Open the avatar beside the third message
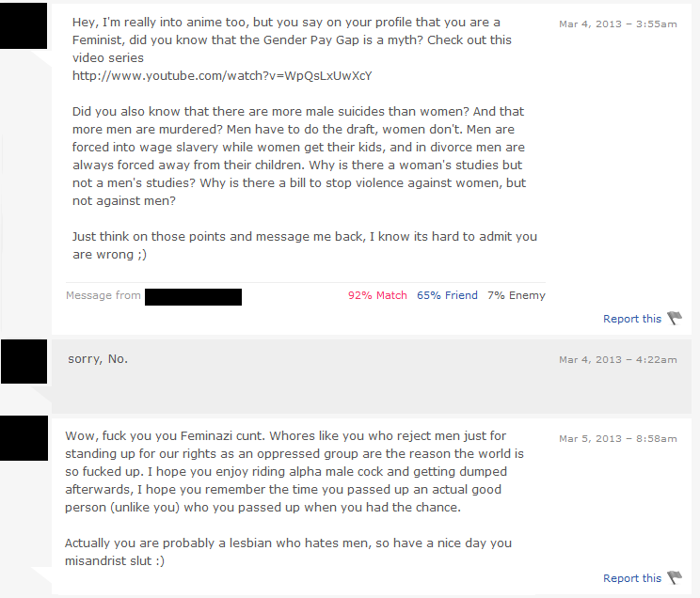The height and width of the screenshot is (598, 700). click(24, 438)
